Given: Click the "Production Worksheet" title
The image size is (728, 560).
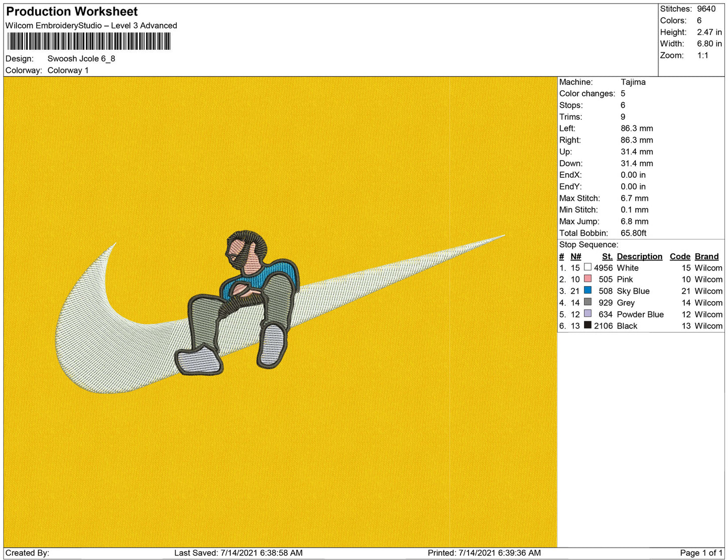Looking at the screenshot, I should [x=72, y=12].
